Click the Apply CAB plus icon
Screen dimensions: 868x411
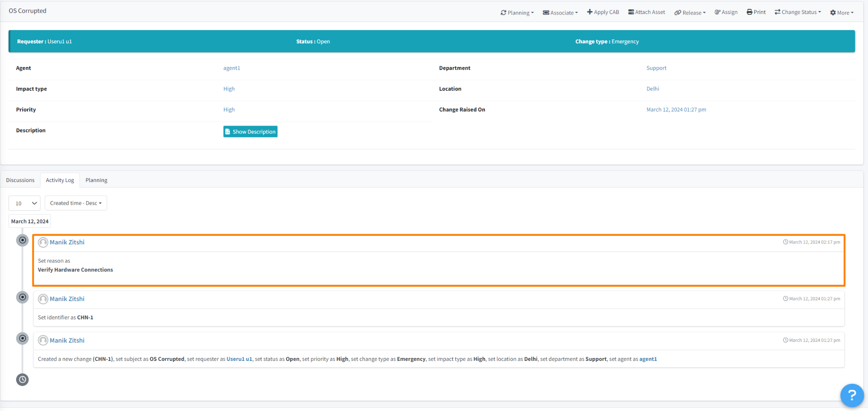click(590, 12)
